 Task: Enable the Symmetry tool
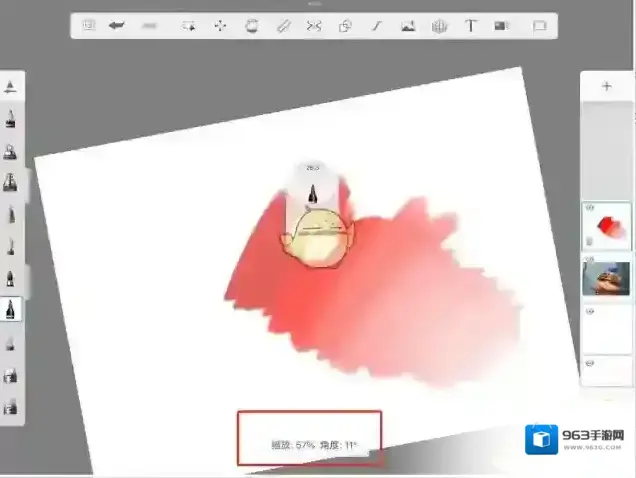tap(314, 26)
